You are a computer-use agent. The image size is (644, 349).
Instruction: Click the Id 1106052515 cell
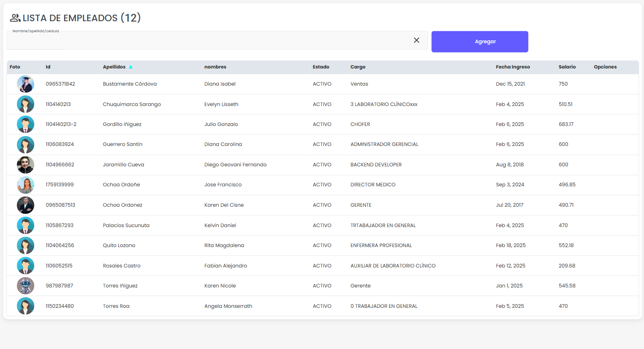click(x=59, y=266)
